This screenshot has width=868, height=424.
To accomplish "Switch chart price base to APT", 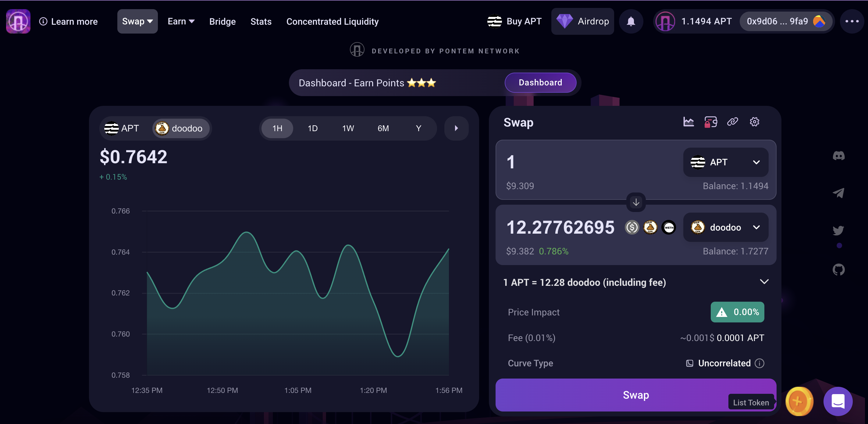I will point(122,128).
